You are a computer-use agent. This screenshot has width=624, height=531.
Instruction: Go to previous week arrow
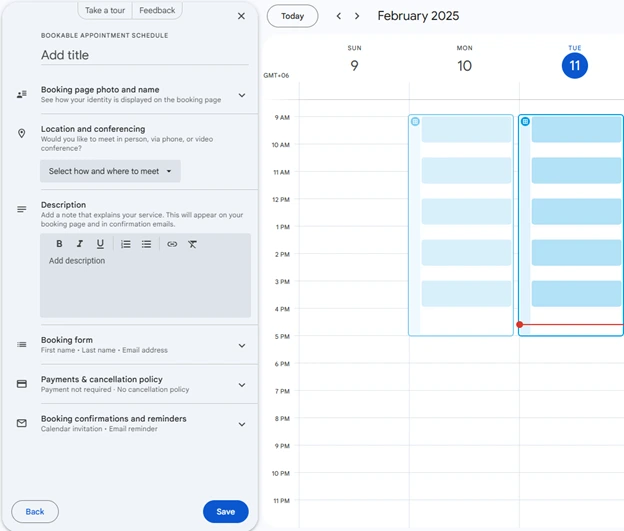(339, 16)
